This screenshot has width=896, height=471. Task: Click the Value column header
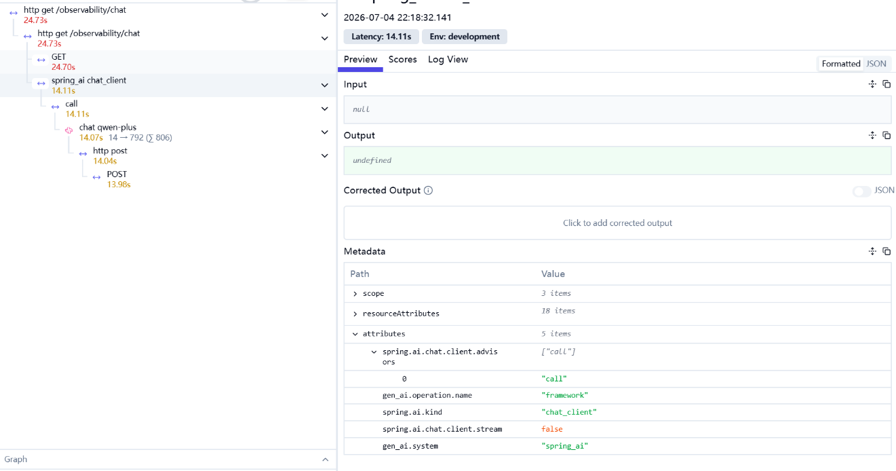(x=553, y=274)
